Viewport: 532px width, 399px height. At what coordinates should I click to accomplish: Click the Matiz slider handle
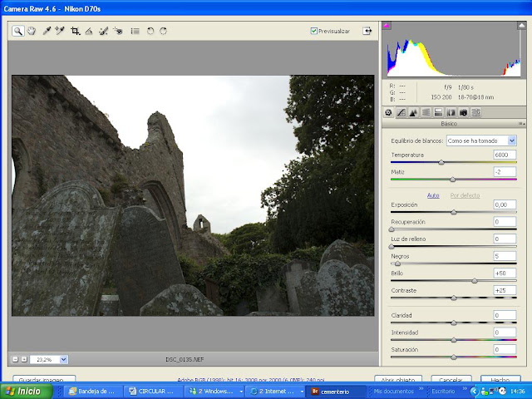click(x=452, y=180)
